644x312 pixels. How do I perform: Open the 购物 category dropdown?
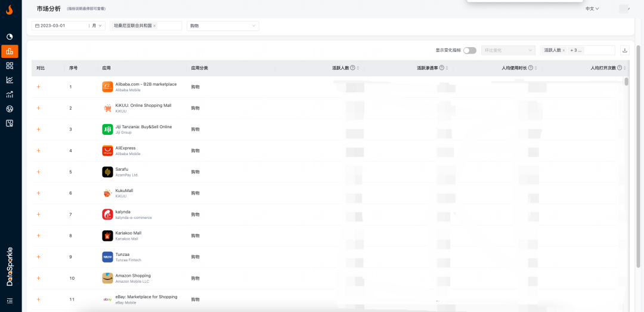coord(222,26)
